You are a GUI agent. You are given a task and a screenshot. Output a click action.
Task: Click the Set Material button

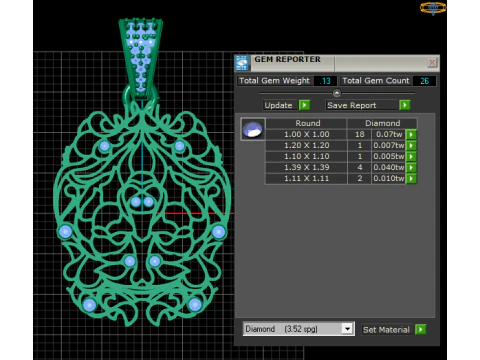388,330
